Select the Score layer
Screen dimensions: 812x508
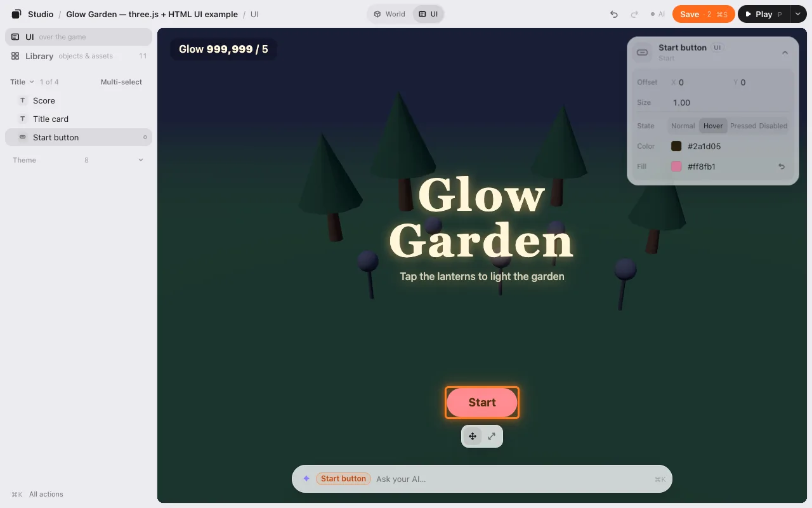[x=79, y=100]
